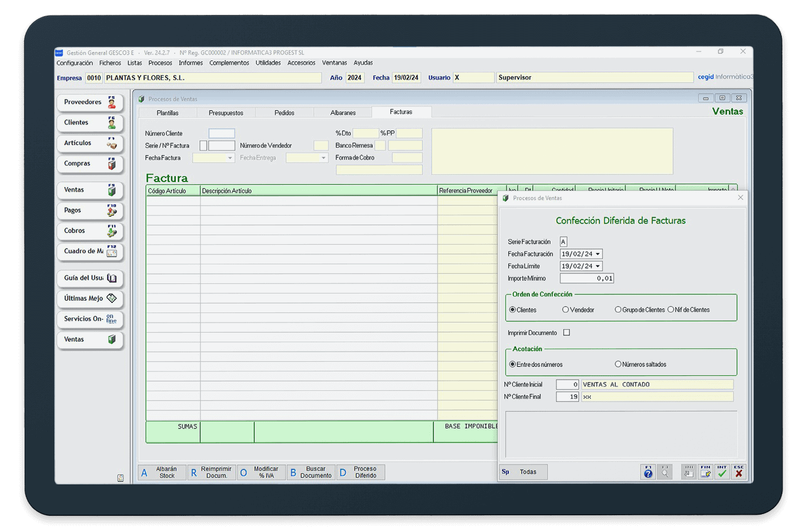The image size is (807, 532).
Task: Click the Proceso Diferido button
Action: 360,472
